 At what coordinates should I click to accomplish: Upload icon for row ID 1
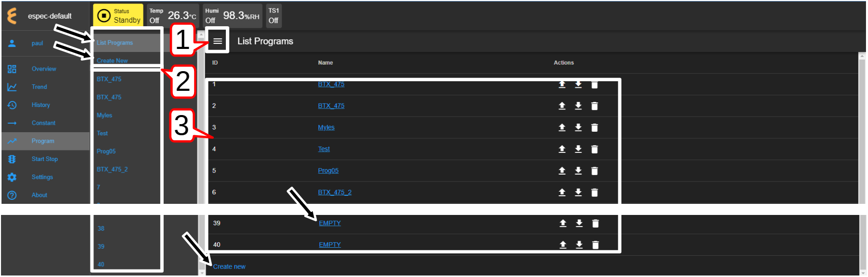pyautogui.click(x=562, y=85)
